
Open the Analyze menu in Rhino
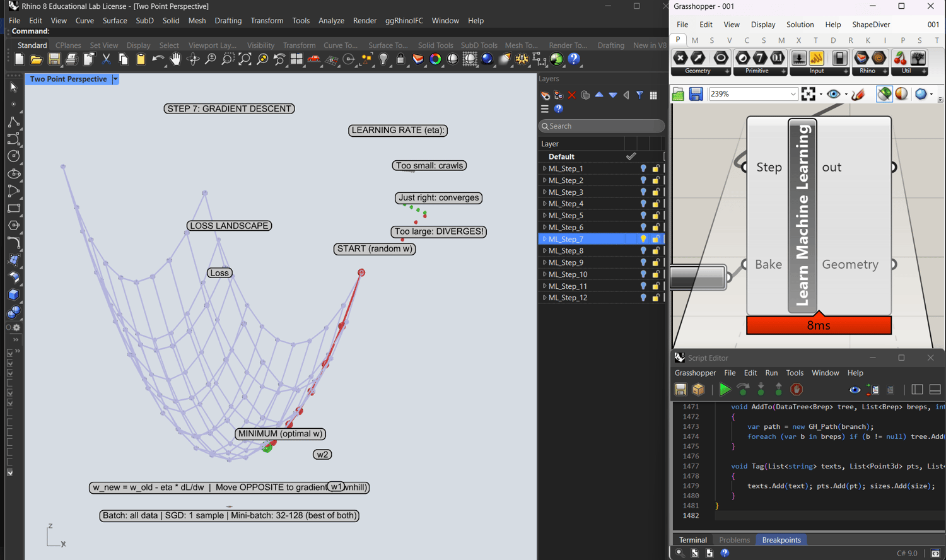pos(330,21)
